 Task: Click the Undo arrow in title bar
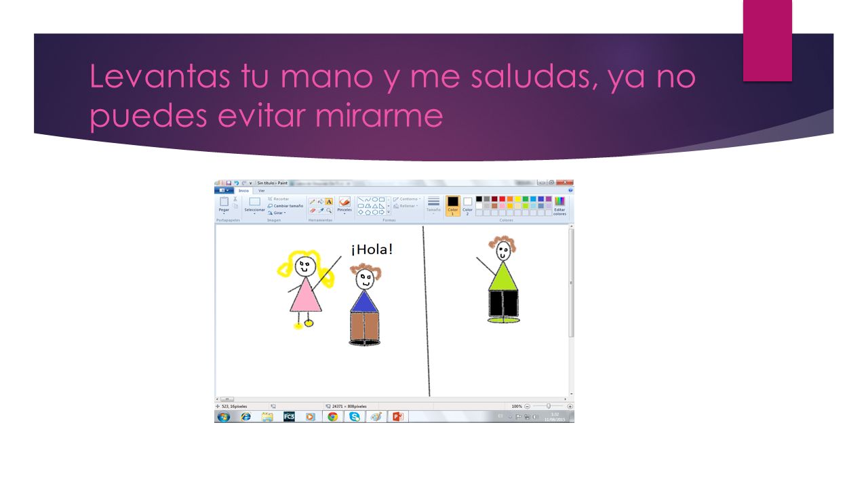pos(236,183)
